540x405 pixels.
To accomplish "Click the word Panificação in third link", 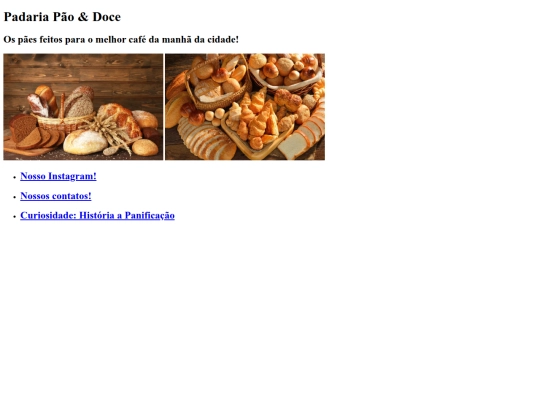I will 149,215.
